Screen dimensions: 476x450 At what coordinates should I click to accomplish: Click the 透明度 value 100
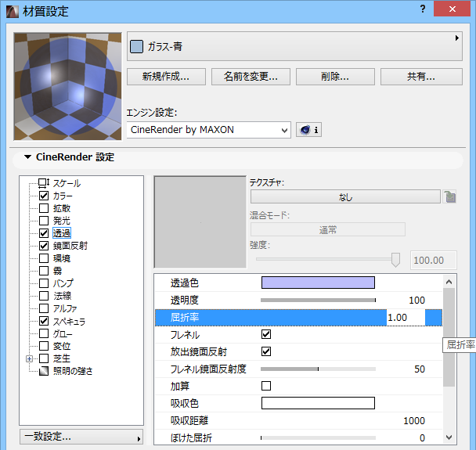(416, 300)
